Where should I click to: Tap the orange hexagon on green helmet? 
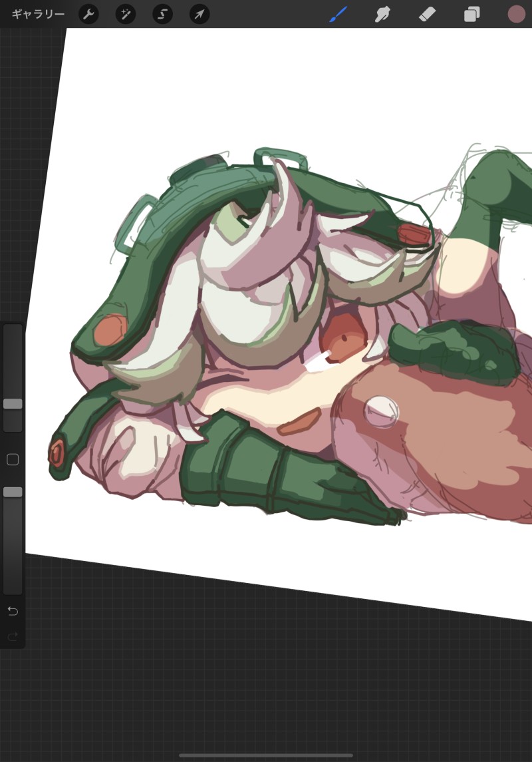point(110,330)
